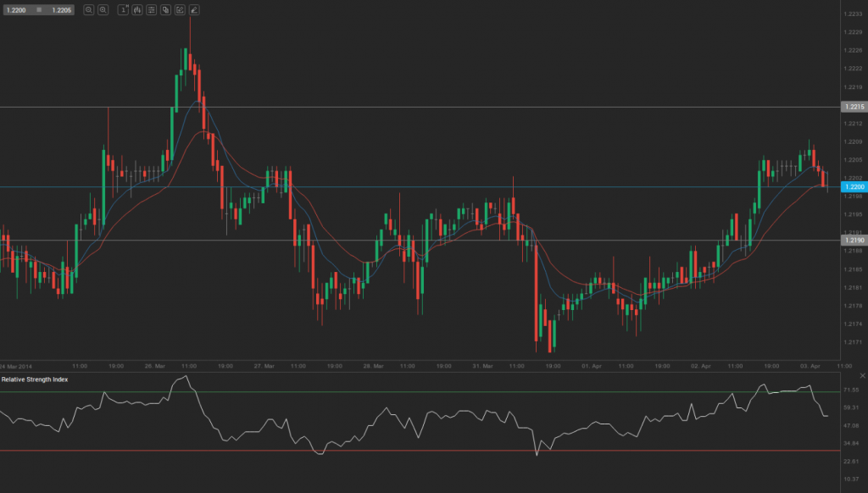Click the 71.55 RSI scale value
The height and width of the screenshot is (493, 868).
[x=852, y=390]
